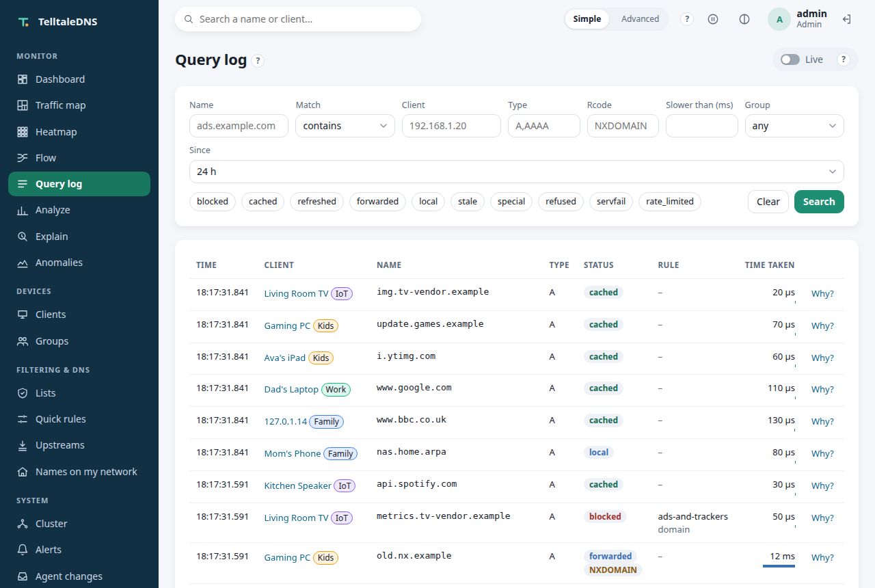Open the Clients devices page
The image size is (875, 588).
click(x=79, y=315)
